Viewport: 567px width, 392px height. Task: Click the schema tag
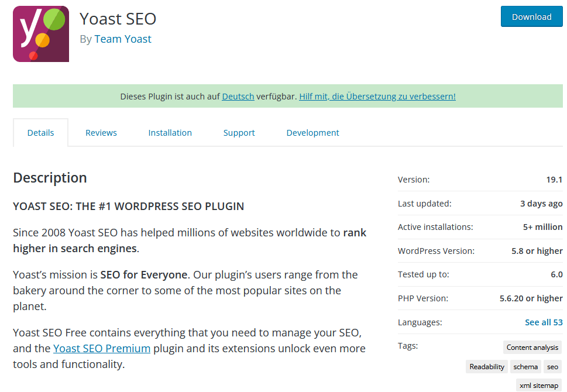525,367
